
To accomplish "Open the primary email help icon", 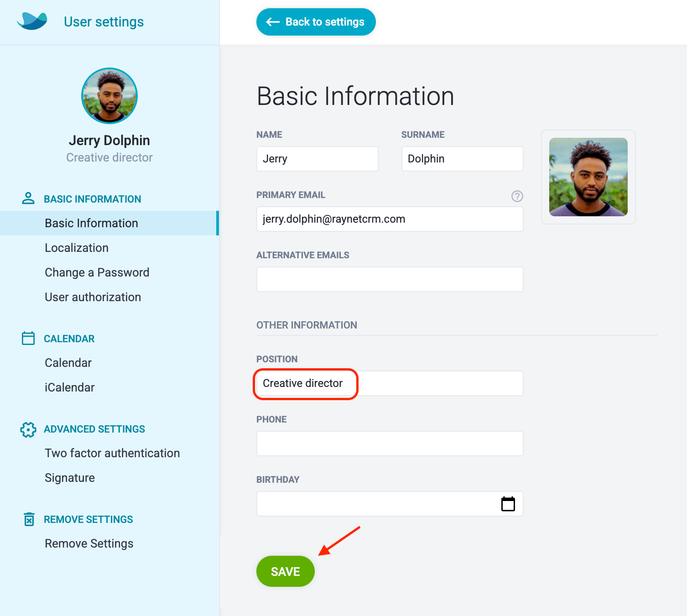I will coord(517,196).
